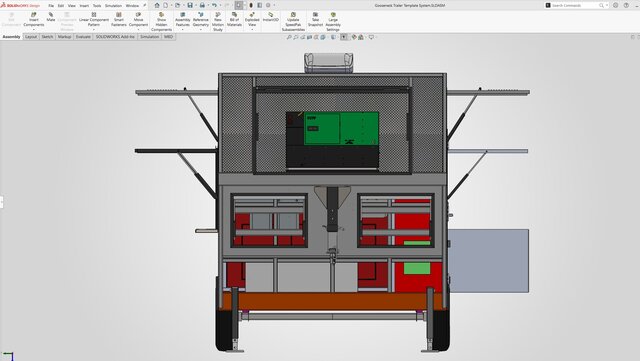Screen dimensions: 640x361
Task: Undo the last action
Action: (x=214, y=5)
